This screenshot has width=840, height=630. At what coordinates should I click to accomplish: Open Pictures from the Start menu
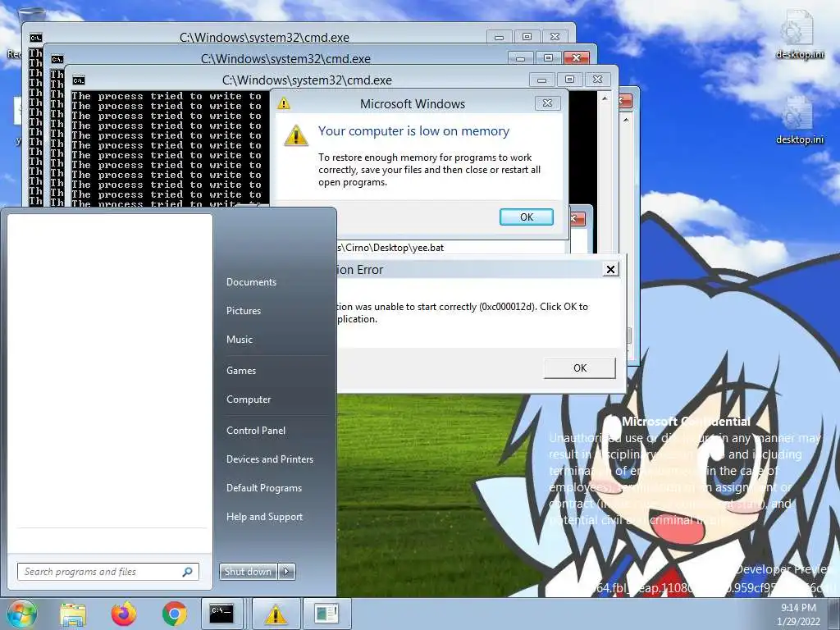click(244, 311)
